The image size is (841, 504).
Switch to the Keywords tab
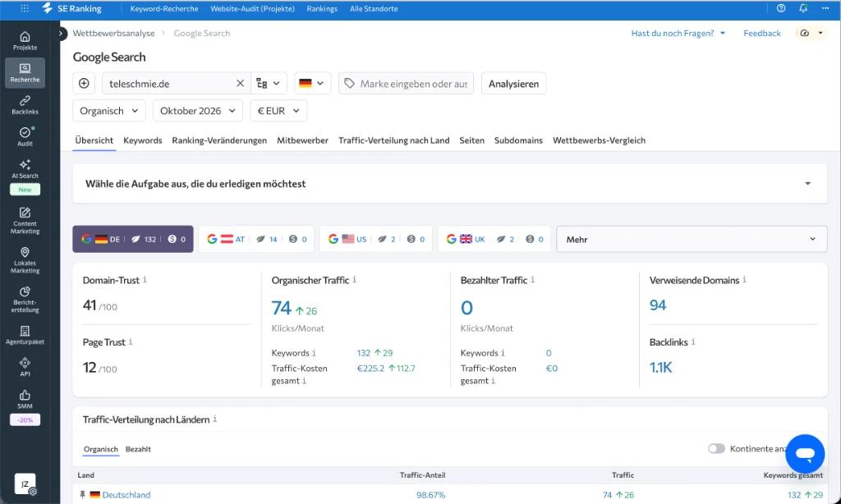point(143,140)
